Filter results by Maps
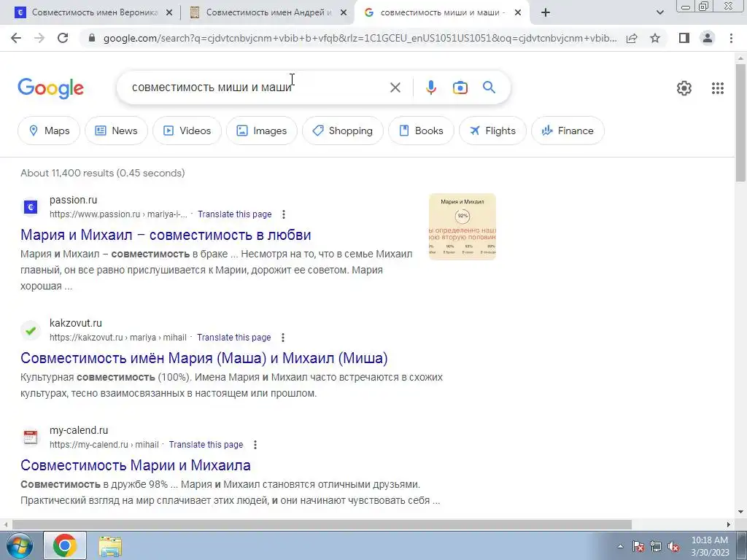 (49, 131)
